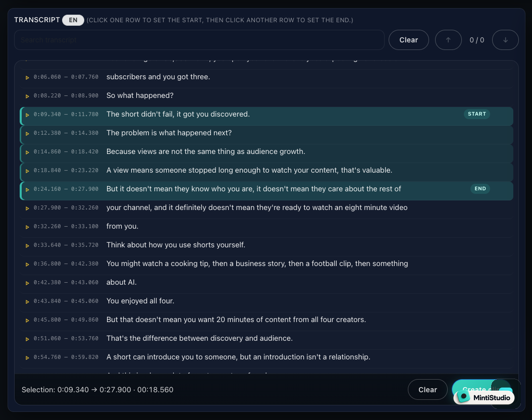Play the segment "about AI."

pos(27,283)
